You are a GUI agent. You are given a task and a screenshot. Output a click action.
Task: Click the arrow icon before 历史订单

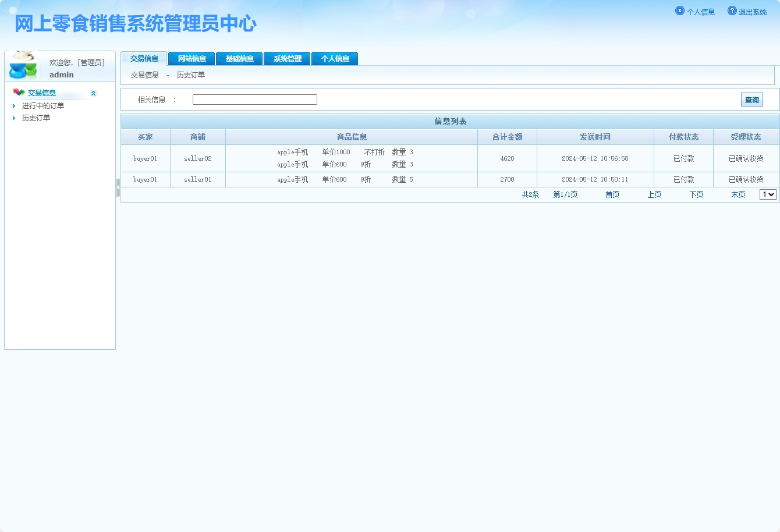[x=13, y=118]
